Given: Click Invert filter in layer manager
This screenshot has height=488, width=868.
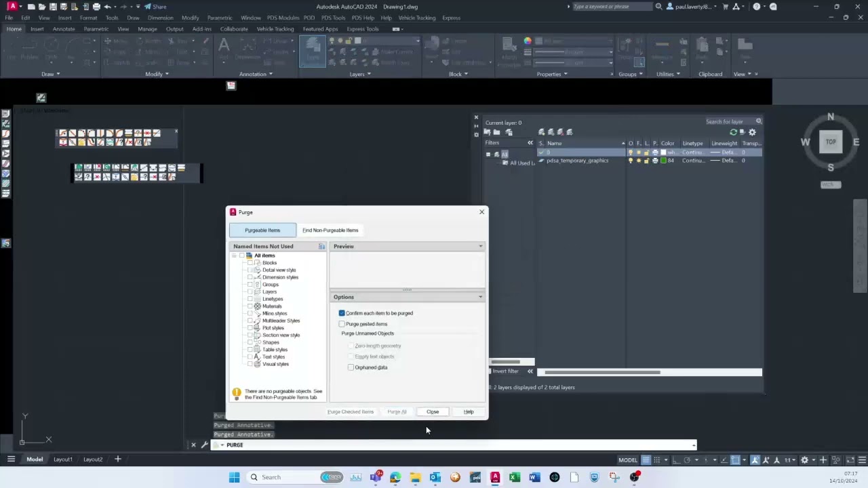Looking at the screenshot, I should click(x=505, y=371).
